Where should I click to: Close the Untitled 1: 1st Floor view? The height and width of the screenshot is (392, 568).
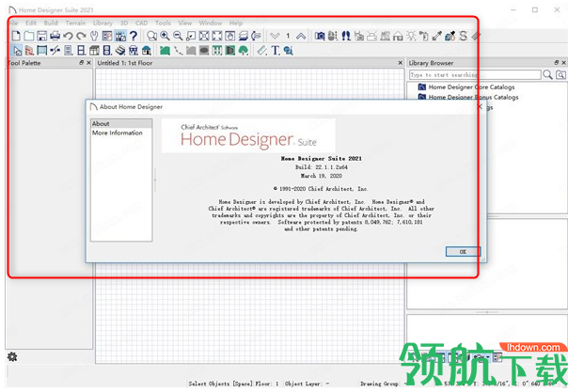coord(401,63)
